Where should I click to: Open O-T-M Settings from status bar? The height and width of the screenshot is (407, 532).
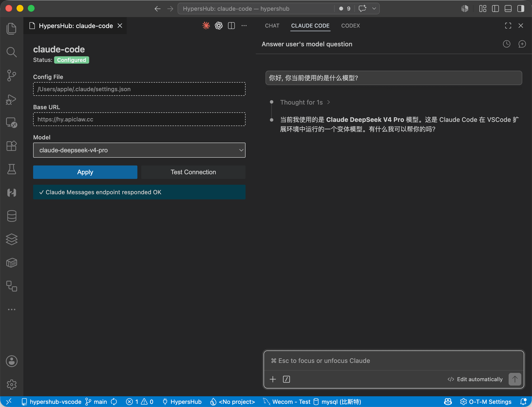tap(486, 402)
